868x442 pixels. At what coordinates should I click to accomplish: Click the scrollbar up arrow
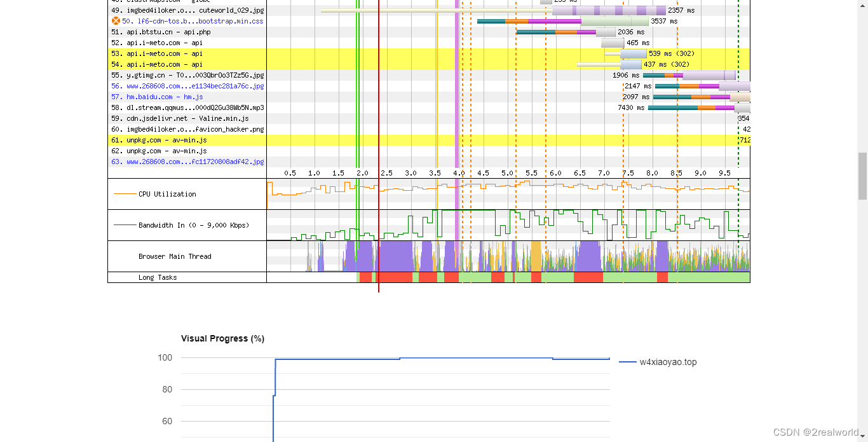(862, 5)
